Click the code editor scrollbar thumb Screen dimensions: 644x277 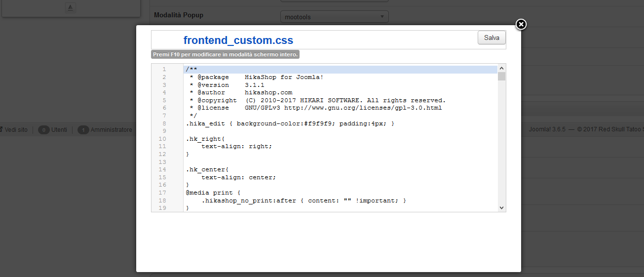[x=502, y=76]
